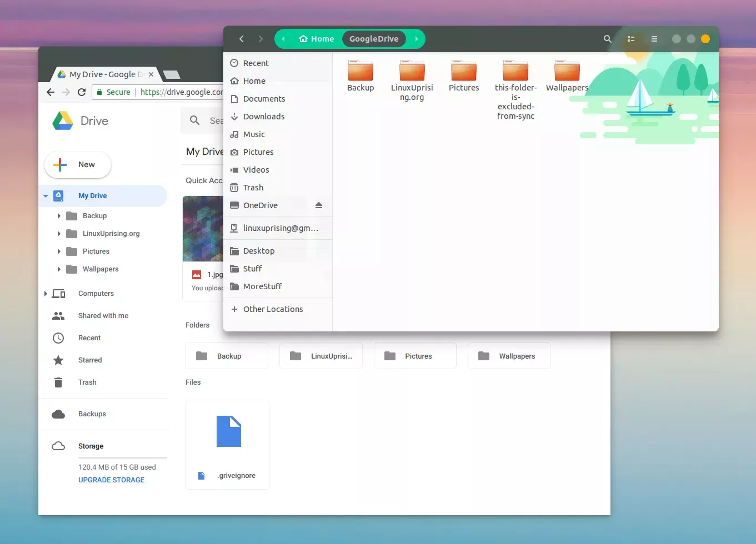Navigate back using the browser back arrow
This screenshot has width=756, height=544.
coord(50,92)
